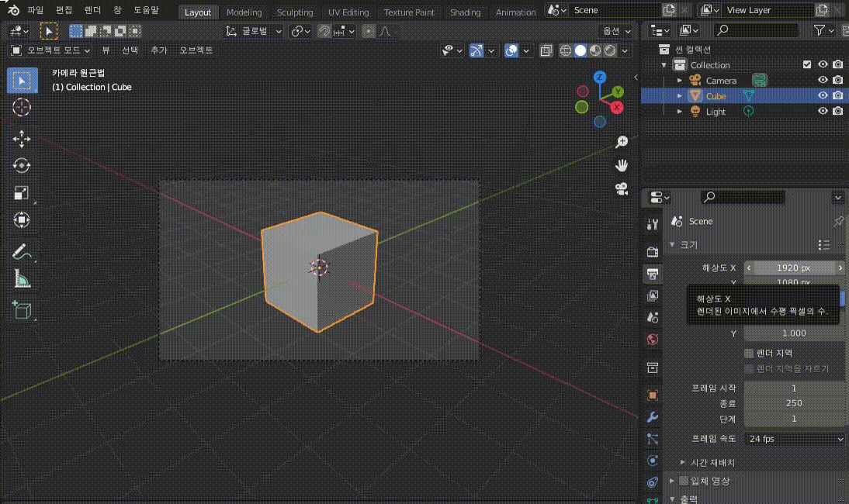This screenshot has height=504, width=849.
Task: Click the outliner search field
Action: click(x=755, y=31)
